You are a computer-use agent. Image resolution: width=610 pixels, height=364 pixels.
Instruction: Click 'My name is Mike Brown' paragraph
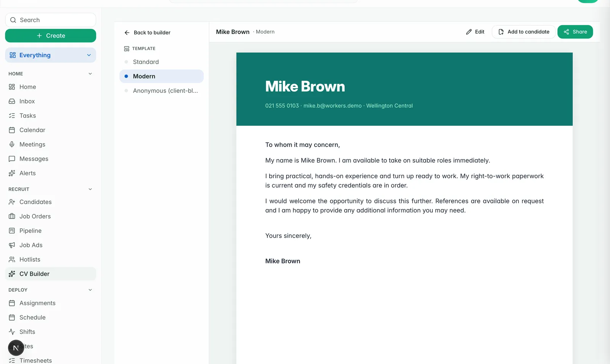378,160
